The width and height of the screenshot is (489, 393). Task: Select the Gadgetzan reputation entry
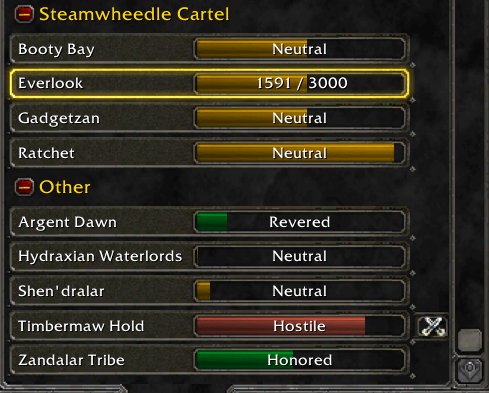click(210, 118)
